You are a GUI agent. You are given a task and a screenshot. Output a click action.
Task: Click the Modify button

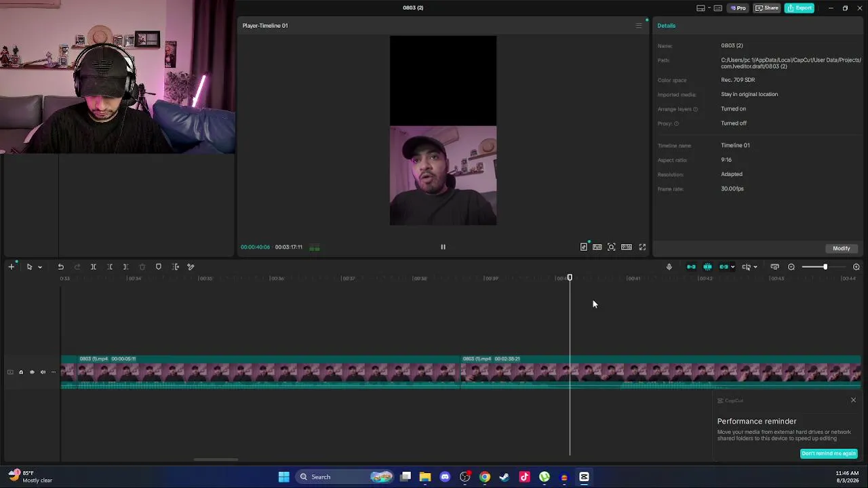pos(841,249)
